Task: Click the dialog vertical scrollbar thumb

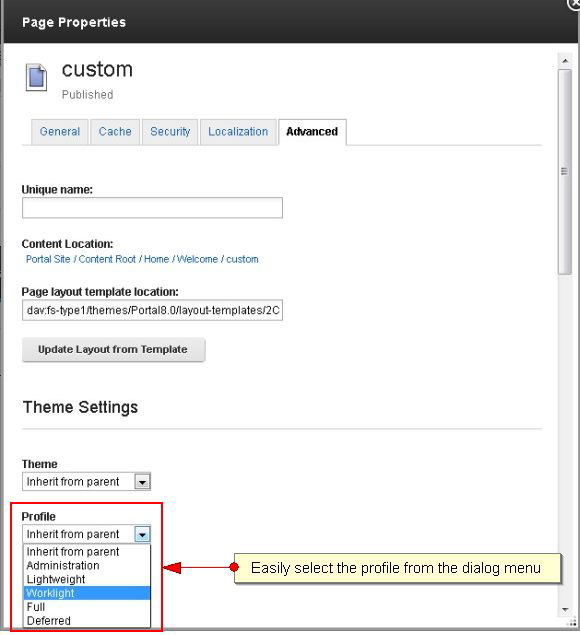Action: (x=565, y=172)
